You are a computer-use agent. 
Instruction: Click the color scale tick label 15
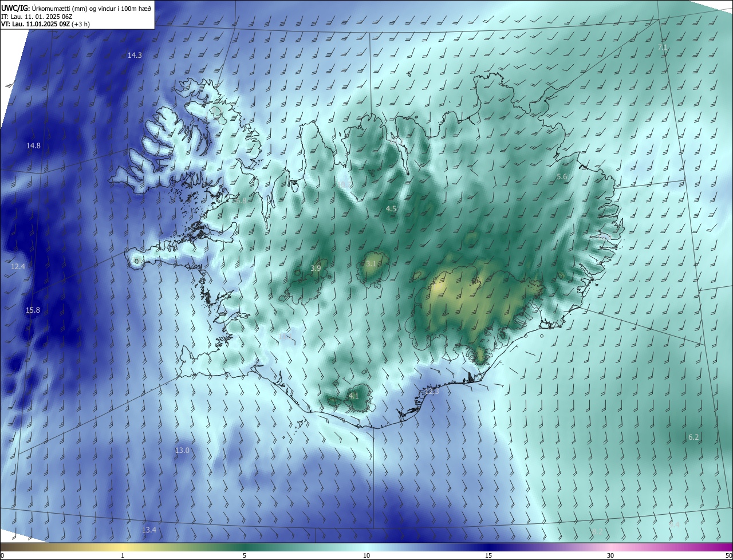488,556
